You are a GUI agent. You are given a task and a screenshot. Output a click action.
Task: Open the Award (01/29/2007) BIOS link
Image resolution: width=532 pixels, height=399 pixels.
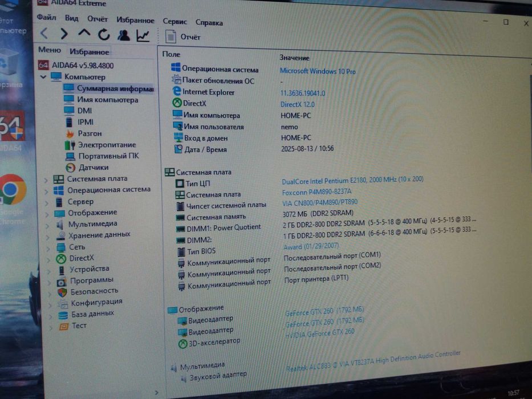pyautogui.click(x=311, y=246)
